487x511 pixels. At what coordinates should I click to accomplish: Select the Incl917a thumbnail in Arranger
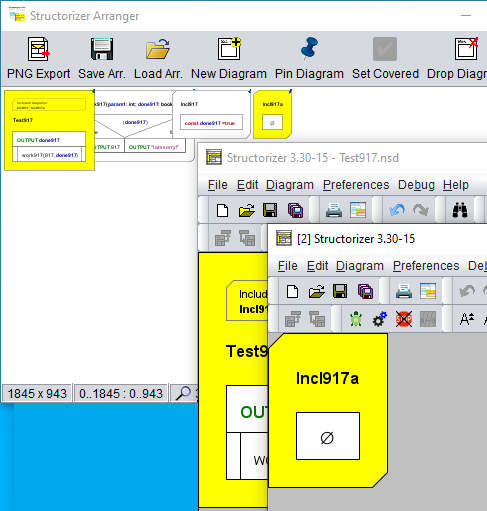[x=272, y=114]
